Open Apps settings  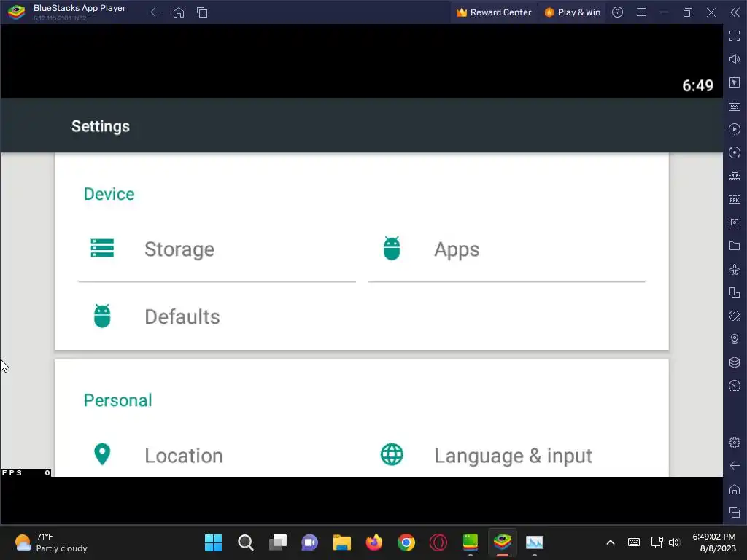(x=506, y=249)
